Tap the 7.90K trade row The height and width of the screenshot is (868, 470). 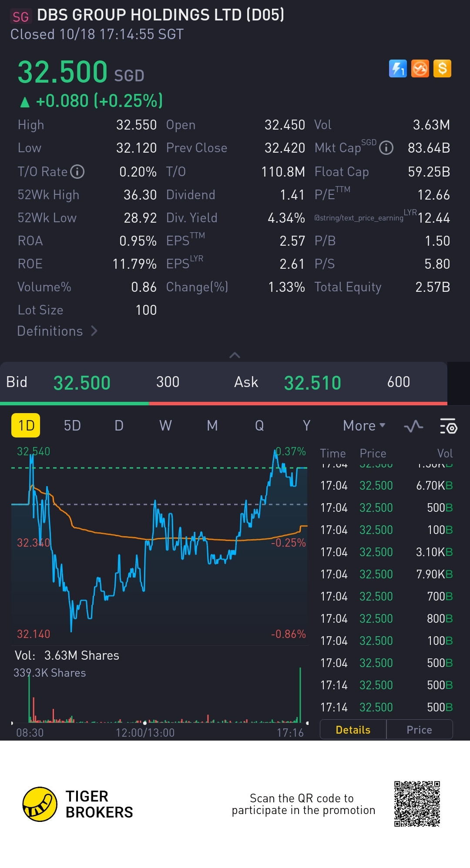pos(386,574)
